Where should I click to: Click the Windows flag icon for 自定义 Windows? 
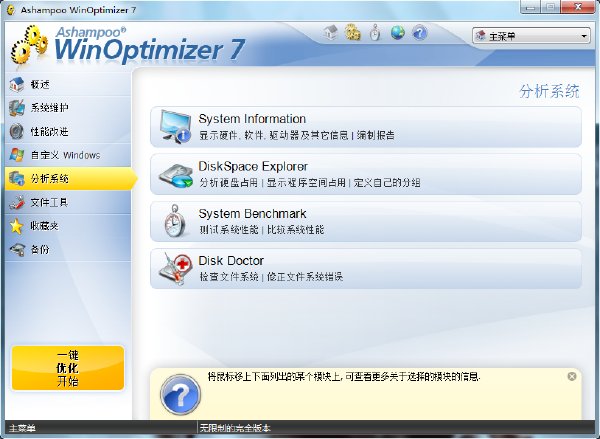[17, 155]
